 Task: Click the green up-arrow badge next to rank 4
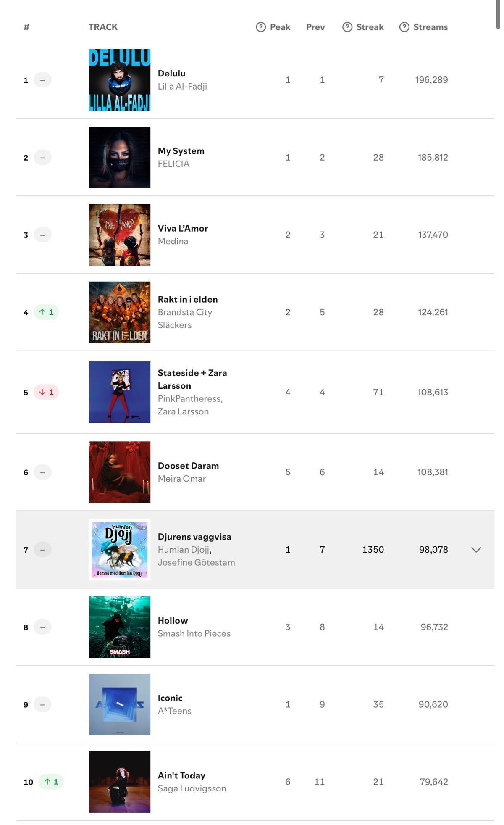45,312
